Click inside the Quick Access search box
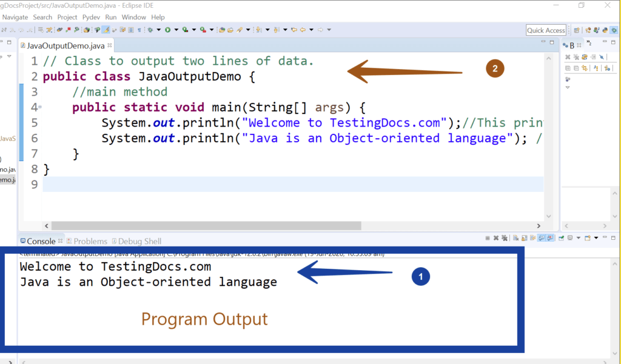621x364 pixels. pyautogui.click(x=545, y=29)
